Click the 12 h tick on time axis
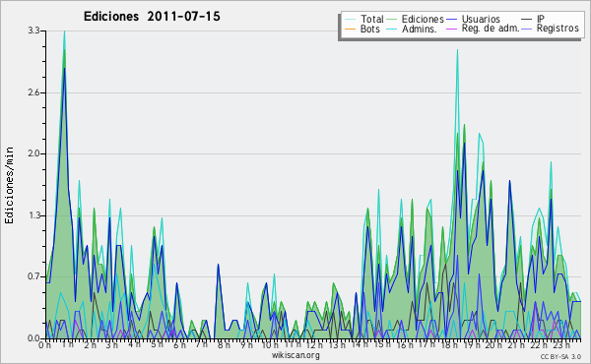The height and width of the screenshot is (364, 591). (314, 345)
